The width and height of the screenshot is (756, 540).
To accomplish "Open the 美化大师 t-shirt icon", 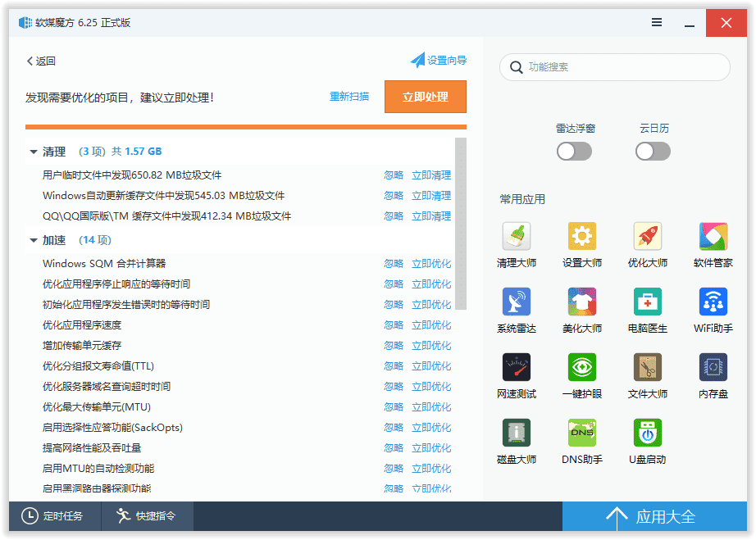I will [x=582, y=302].
